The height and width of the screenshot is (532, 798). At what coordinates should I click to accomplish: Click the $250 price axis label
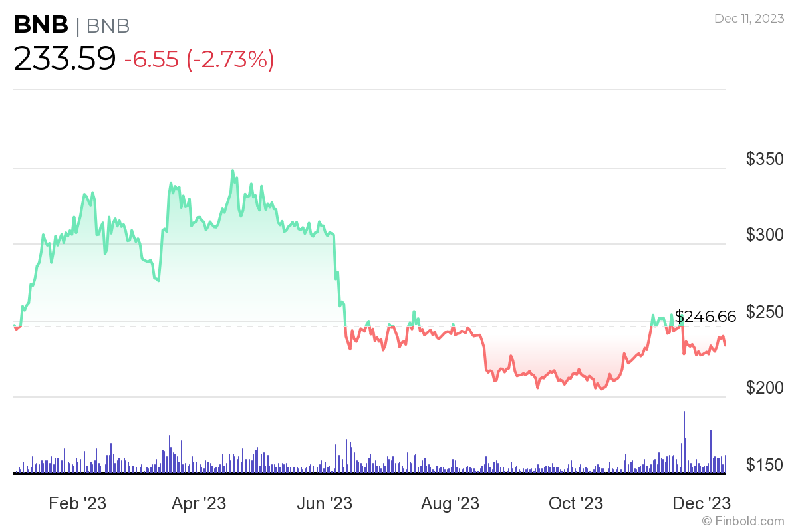765,311
